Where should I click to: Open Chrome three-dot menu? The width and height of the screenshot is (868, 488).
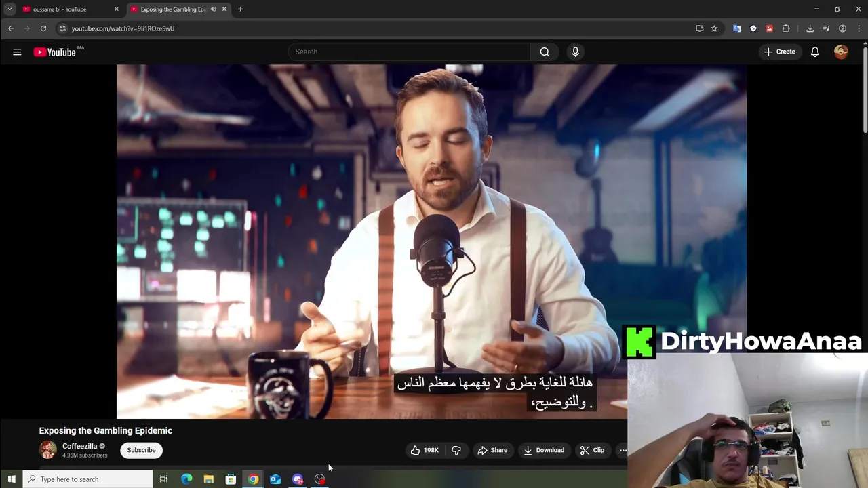[x=859, y=28]
